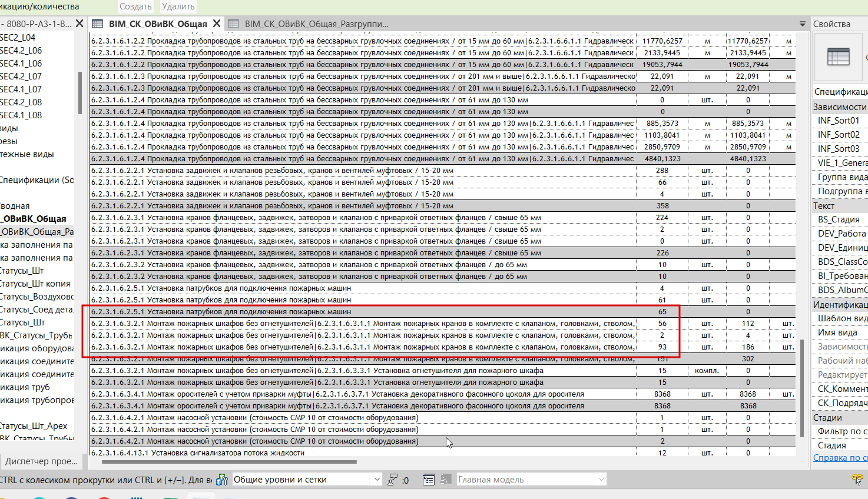Image resolution: width=868 pixels, height=499 pixels.
Task: Collapse the Текст properties group
Action: pyautogui.click(x=840, y=205)
